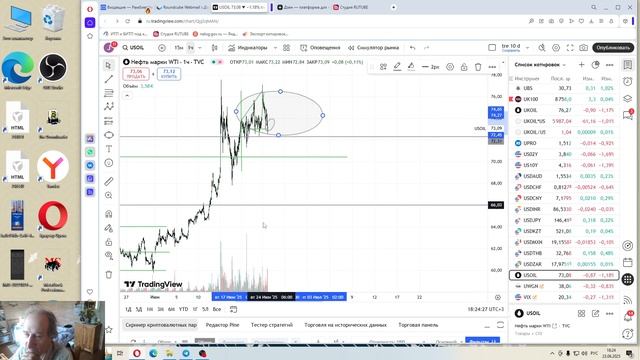Screen dimensions: 640x360
Task: Open fill color bucket in floating toolbar
Action: (411, 67)
